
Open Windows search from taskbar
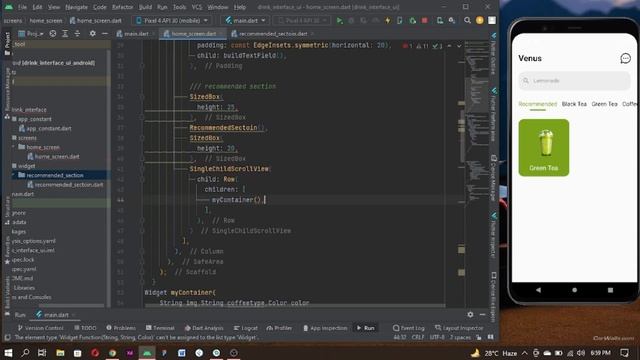(x=25, y=353)
